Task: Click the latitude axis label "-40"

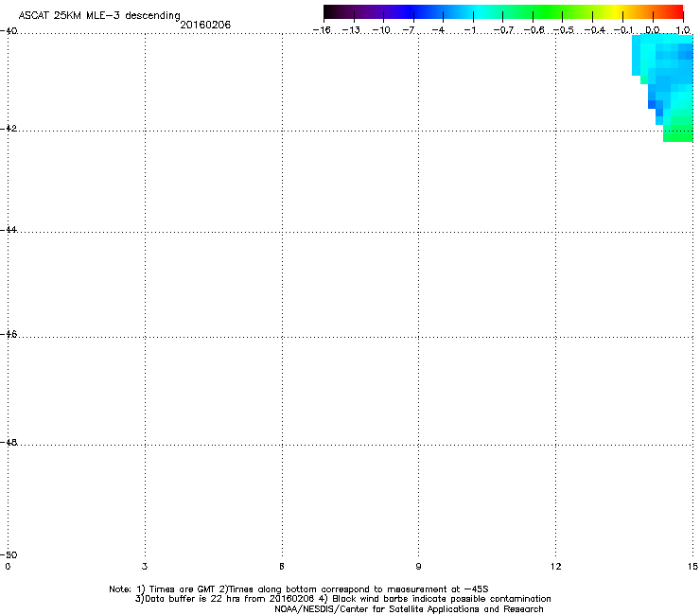Action: (x=9, y=31)
